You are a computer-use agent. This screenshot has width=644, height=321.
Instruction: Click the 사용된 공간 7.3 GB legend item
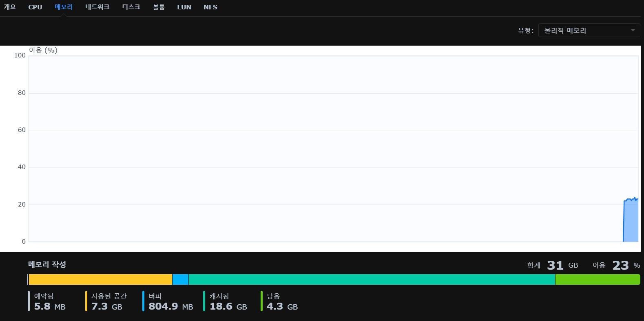(108, 301)
